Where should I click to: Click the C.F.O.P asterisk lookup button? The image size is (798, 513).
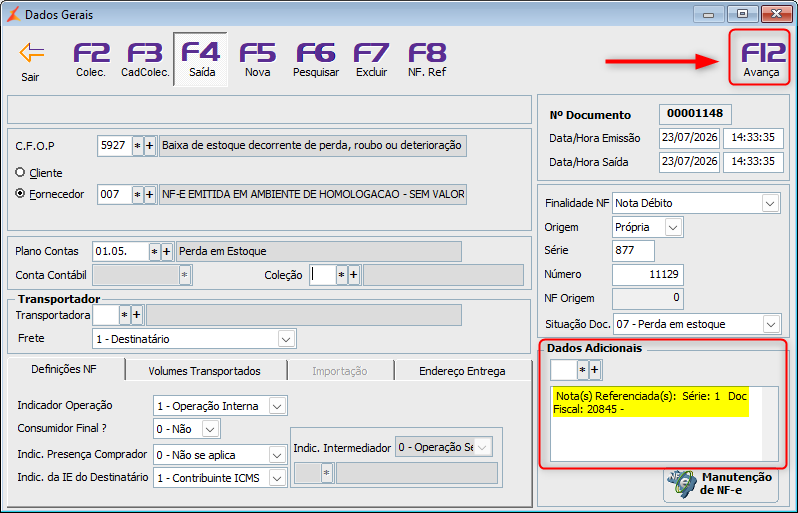point(137,146)
